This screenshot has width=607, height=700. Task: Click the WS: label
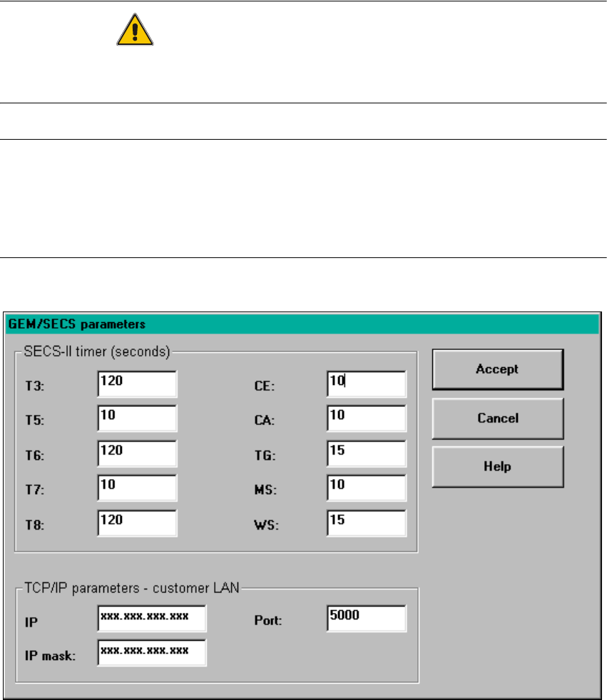tap(266, 525)
